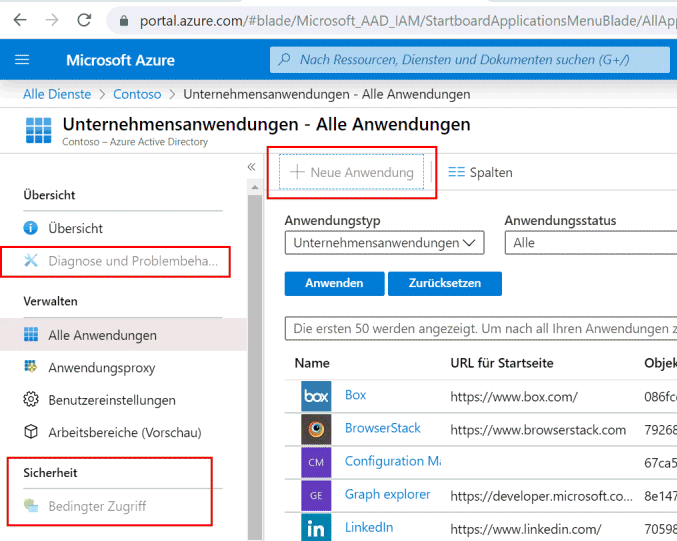Click the blue info icon beside Übersicht
This screenshot has width=677, height=541.
30,228
